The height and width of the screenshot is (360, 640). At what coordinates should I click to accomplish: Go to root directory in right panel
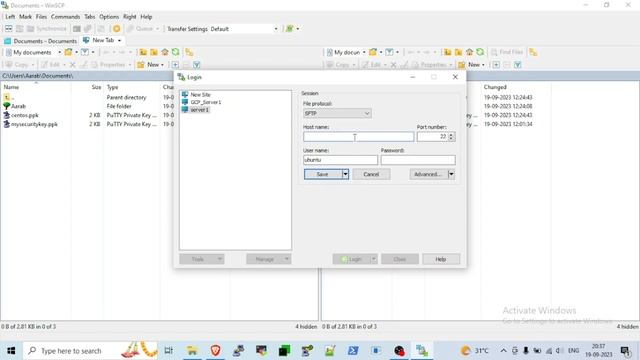[x=459, y=52]
